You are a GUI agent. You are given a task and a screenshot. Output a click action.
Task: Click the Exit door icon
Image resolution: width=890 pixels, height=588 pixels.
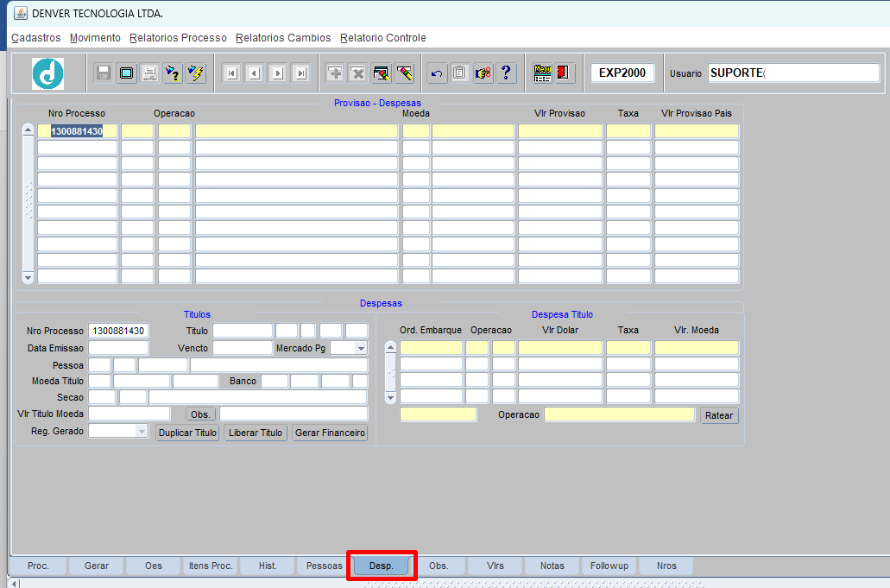coord(565,73)
